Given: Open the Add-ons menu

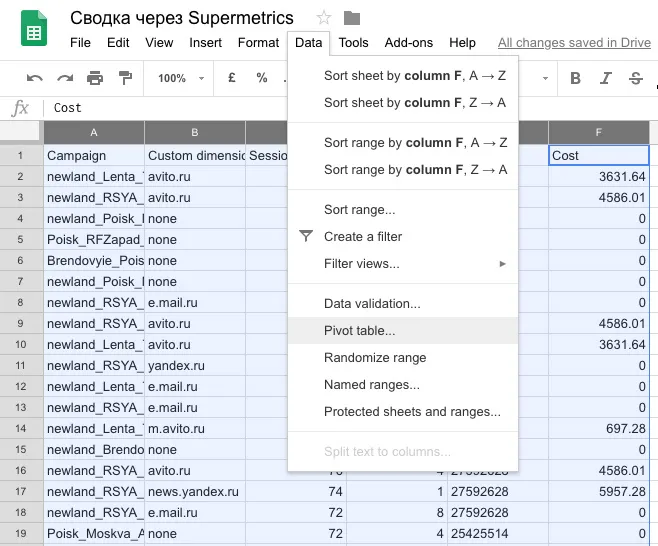Looking at the screenshot, I should [409, 43].
